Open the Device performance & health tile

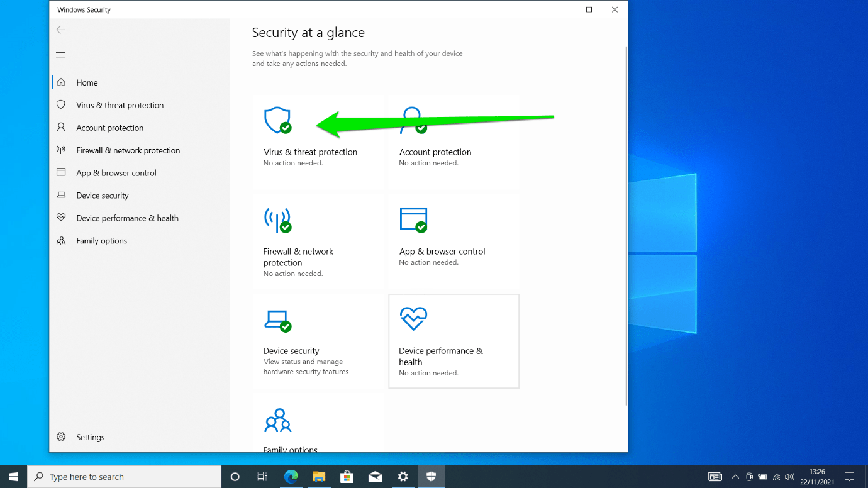coord(453,341)
